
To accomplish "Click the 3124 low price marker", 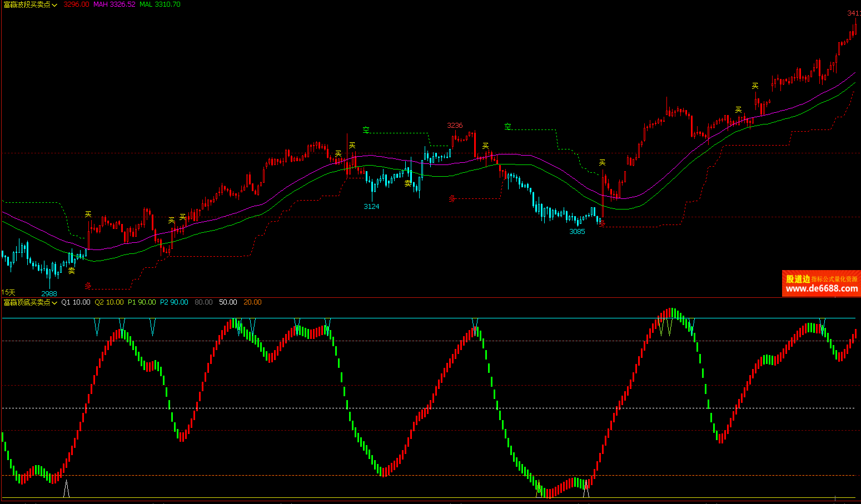I will (371, 207).
